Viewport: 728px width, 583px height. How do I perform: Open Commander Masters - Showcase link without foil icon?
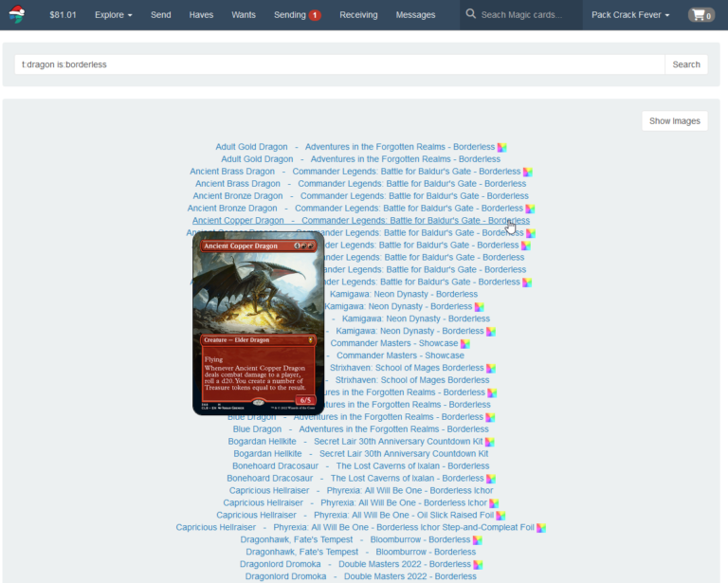click(x=400, y=355)
